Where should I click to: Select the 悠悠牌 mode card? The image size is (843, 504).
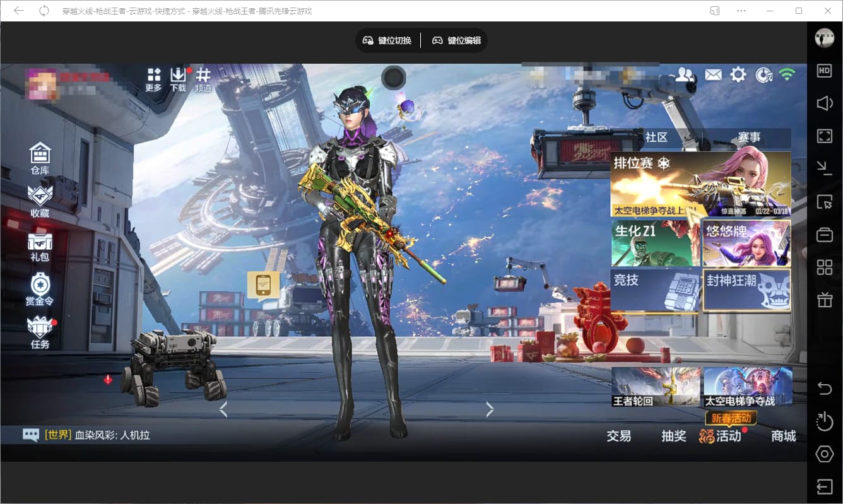[x=746, y=243]
